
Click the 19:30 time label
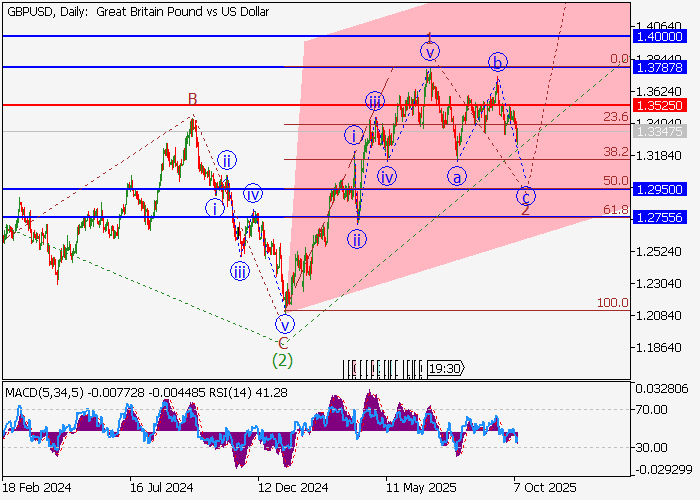[445, 369]
